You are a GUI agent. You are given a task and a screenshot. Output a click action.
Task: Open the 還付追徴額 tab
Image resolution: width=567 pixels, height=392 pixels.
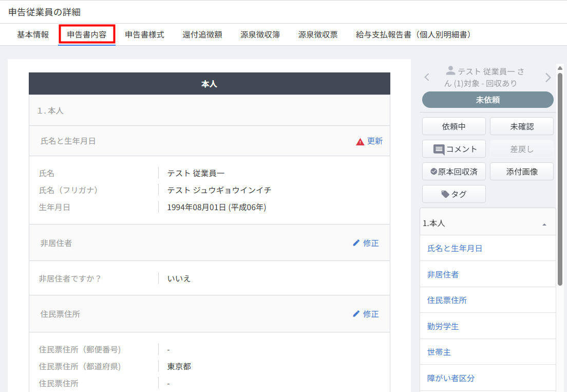(202, 35)
